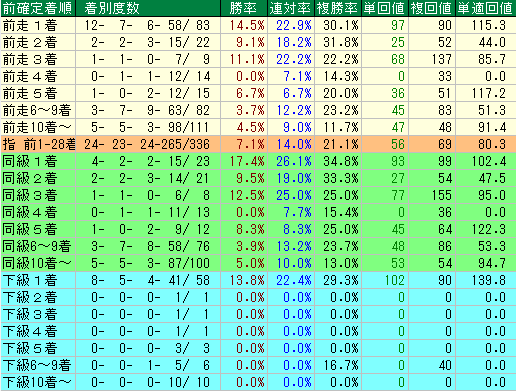This screenshot has height=391, width=516.
Task: Click the 複勝率 column header
Action: point(338,8)
